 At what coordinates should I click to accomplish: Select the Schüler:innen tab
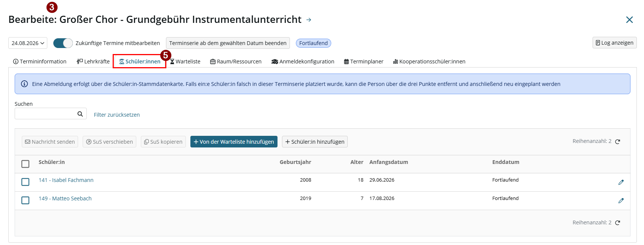pos(140,62)
